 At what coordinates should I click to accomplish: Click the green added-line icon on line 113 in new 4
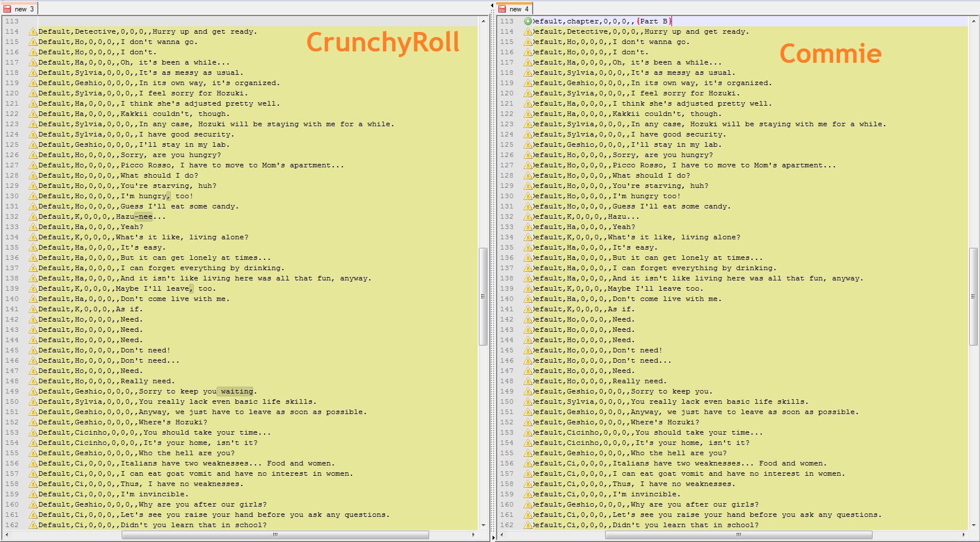tap(528, 21)
